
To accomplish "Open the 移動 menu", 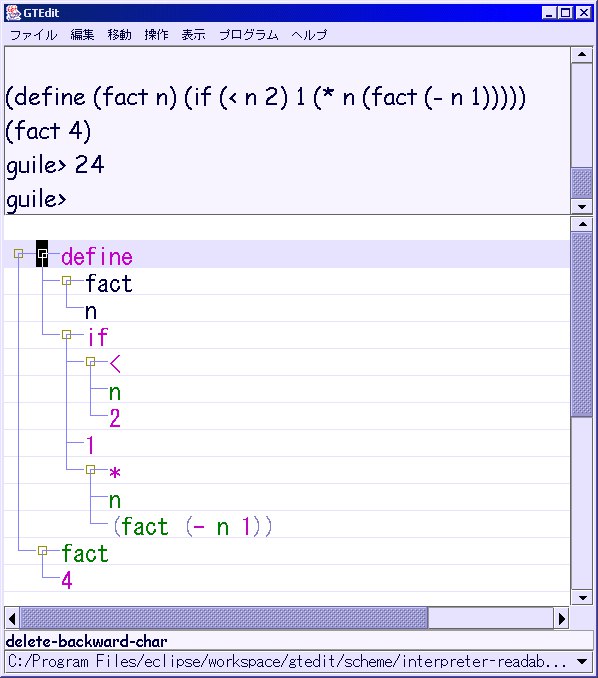I will pyautogui.click(x=119, y=35).
